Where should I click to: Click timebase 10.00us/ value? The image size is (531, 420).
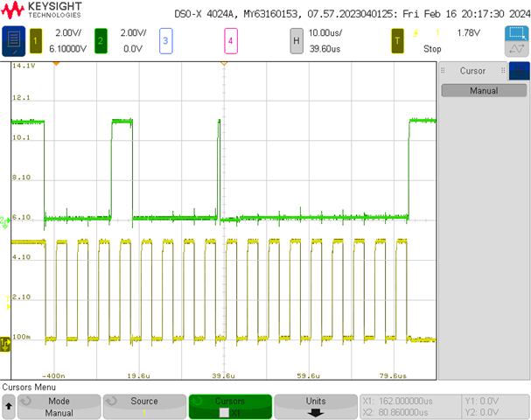(325, 33)
